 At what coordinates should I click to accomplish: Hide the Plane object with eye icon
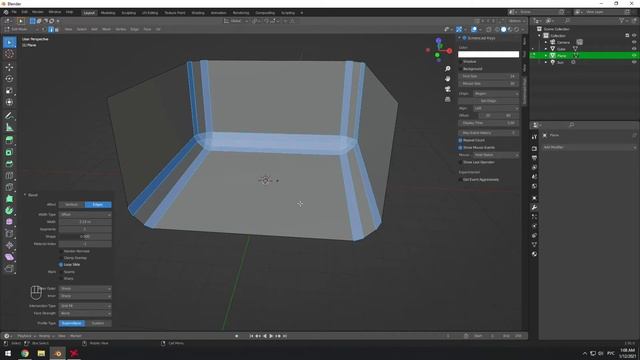pos(634,55)
